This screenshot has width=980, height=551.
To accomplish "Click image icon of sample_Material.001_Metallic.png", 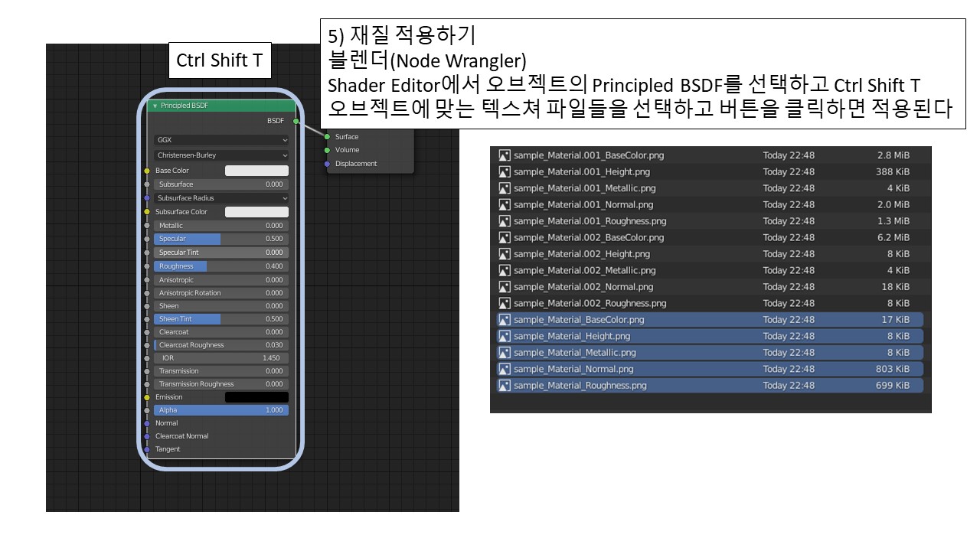I will 505,188.
